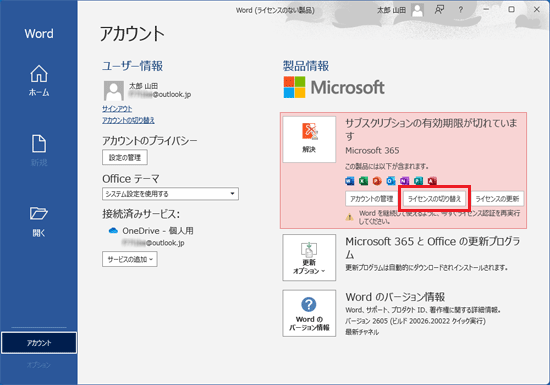Click the 最新チャネル text
The width and height of the screenshot is (550, 385).
(x=362, y=332)
